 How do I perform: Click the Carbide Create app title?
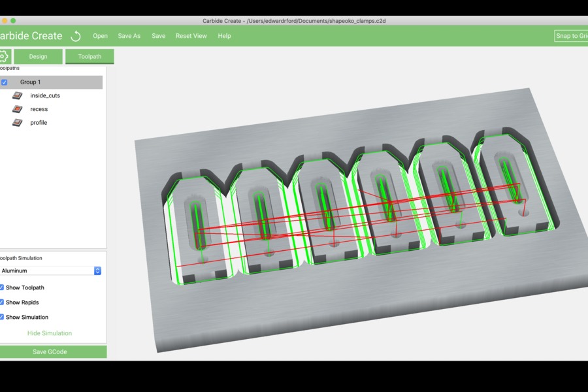(31, 36)
